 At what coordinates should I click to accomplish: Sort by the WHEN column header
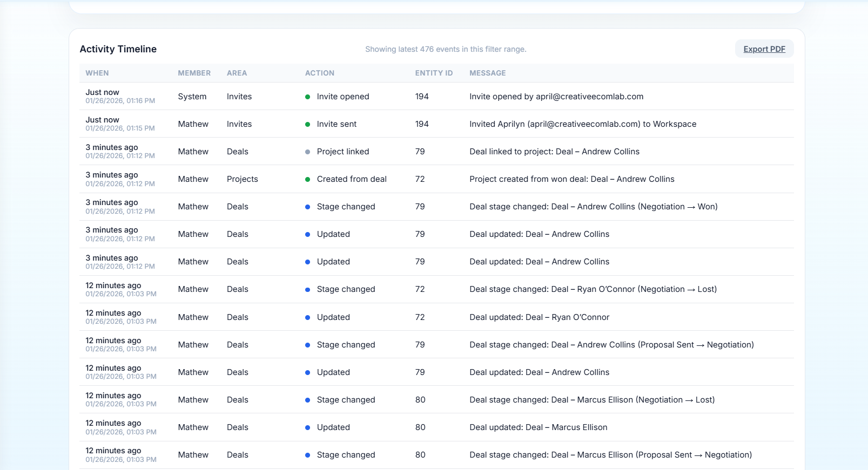pyautogui.click(x=97, y=73)
